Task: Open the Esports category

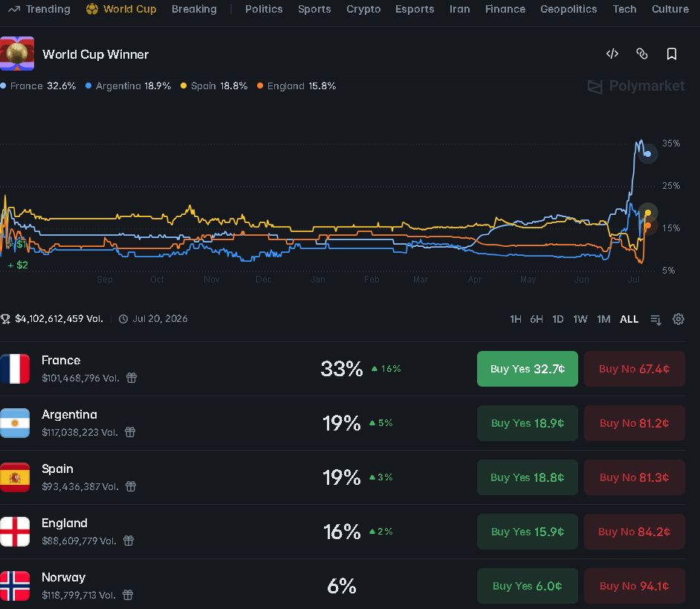Action: click(415, 9)
